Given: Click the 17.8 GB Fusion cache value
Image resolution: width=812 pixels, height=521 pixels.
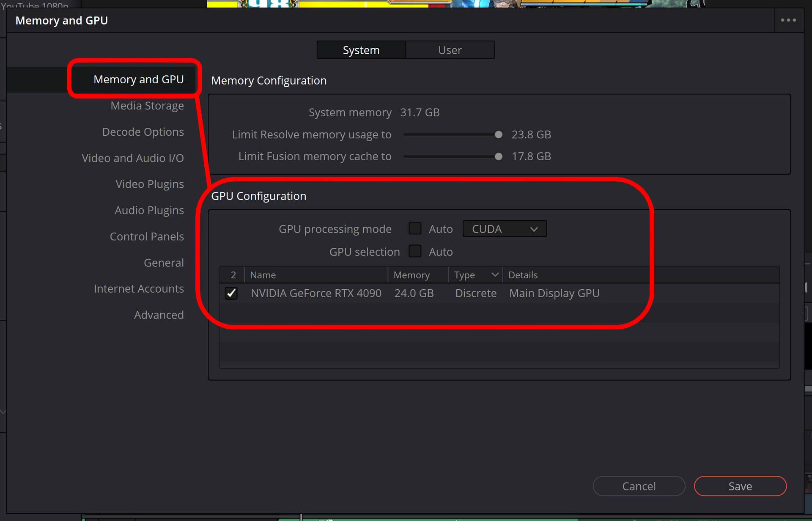Looking at the screenshot, I should tap(531, 156).
